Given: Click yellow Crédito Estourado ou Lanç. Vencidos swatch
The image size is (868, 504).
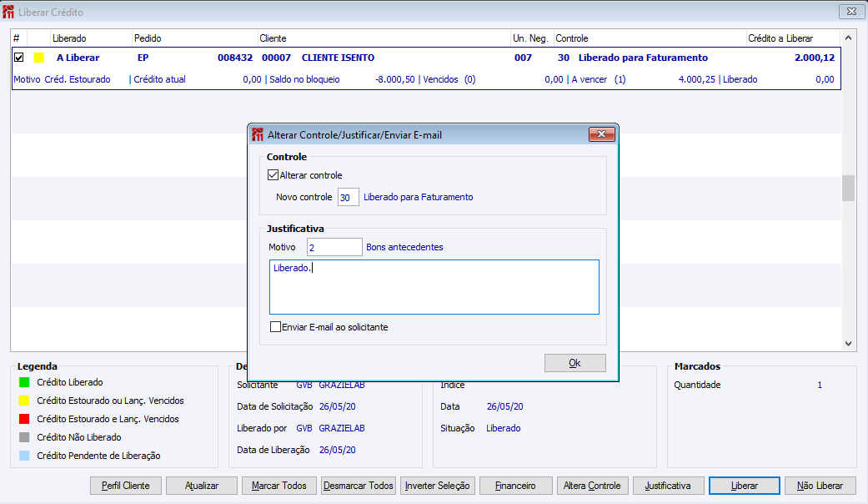Looking at the screenshot, I should point(24,401).
